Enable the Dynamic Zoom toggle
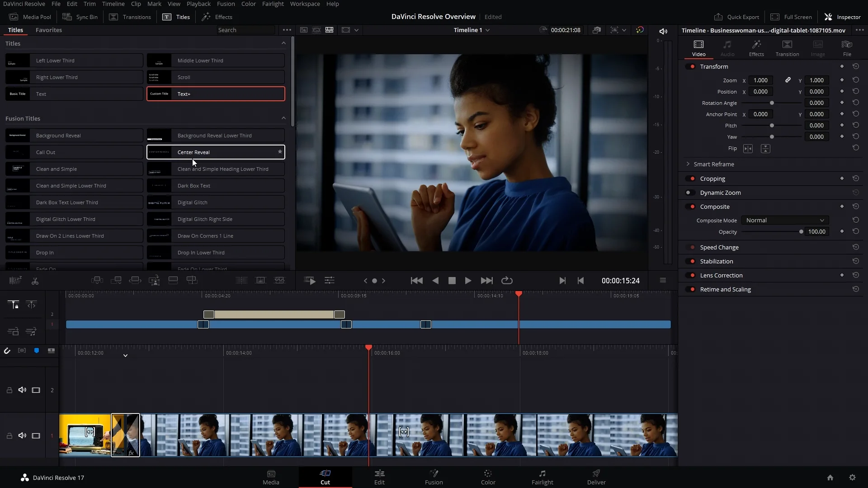Screen dimensions: 868x488 pyautogui.click(x=690, y=193)
